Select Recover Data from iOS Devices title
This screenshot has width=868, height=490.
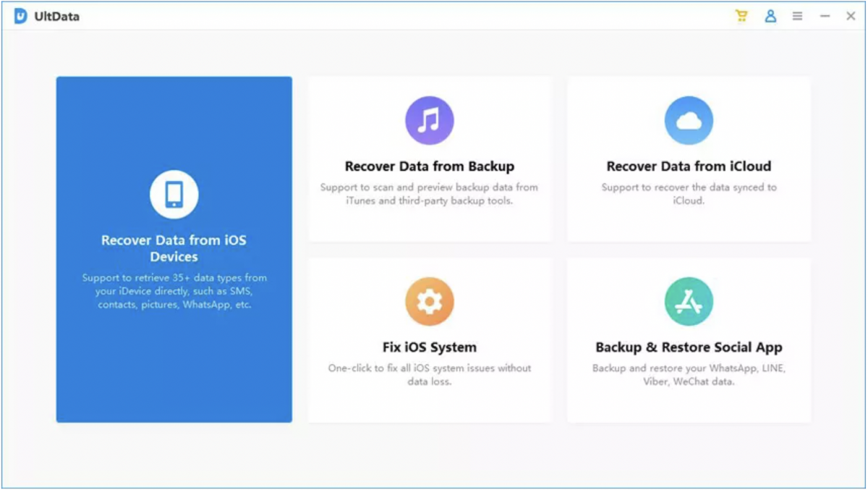click(174, 248)
